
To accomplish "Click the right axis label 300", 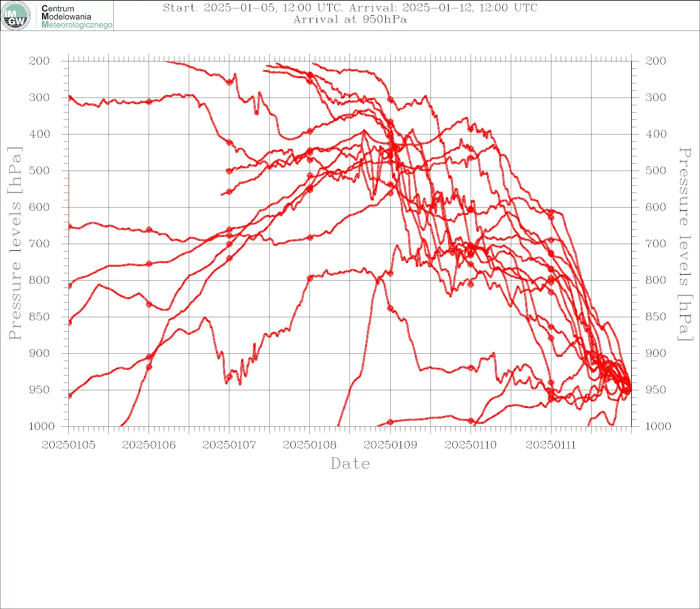I will click(x=656, y=97).
